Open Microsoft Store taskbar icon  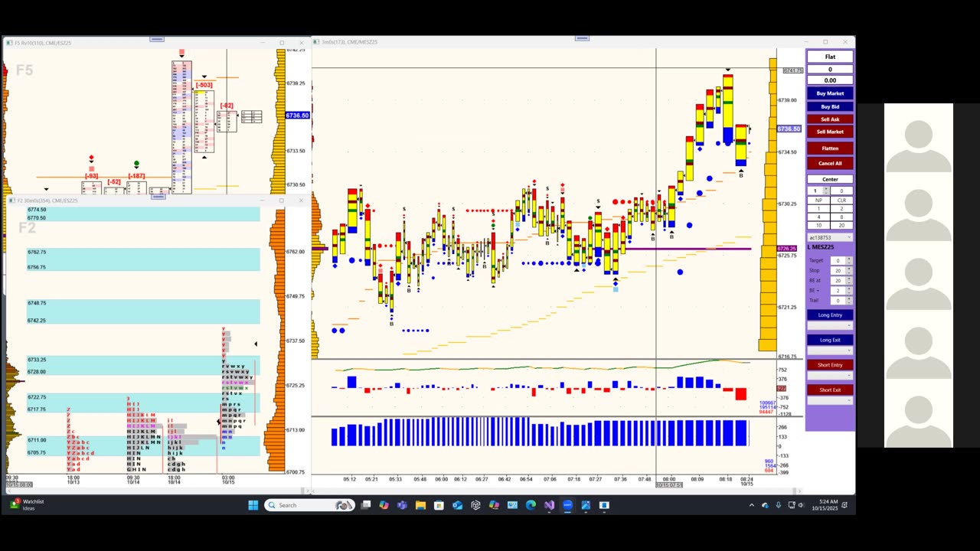pyautogui.click(x=439, y=505)
